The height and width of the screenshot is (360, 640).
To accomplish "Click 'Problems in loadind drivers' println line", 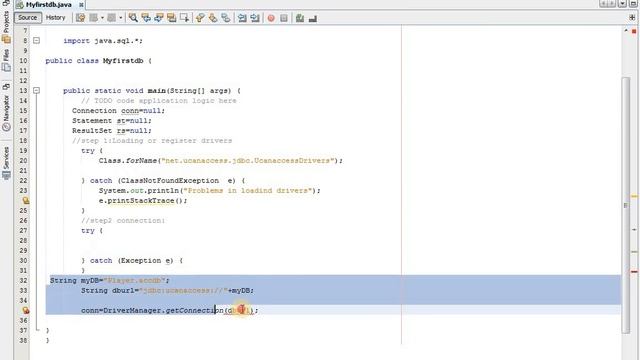I will tap(209, 191).
